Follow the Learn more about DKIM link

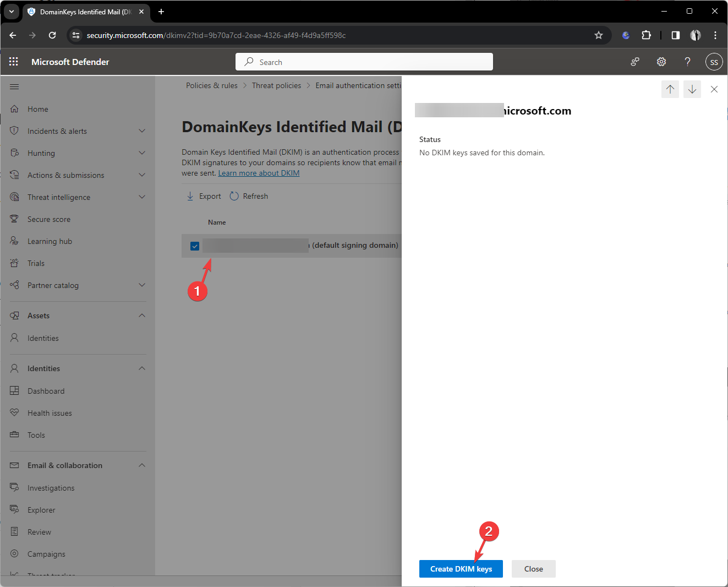click(259, 173)
